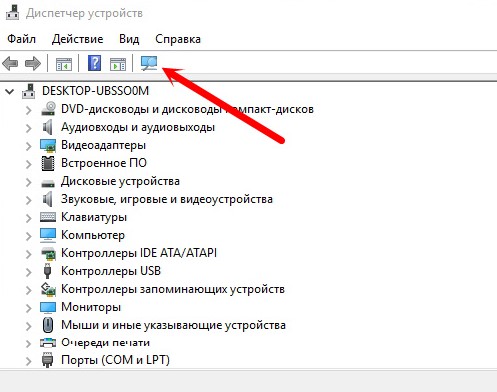Select the Контроллеры USB label
497x392 pixels.
tap(111, 271)
